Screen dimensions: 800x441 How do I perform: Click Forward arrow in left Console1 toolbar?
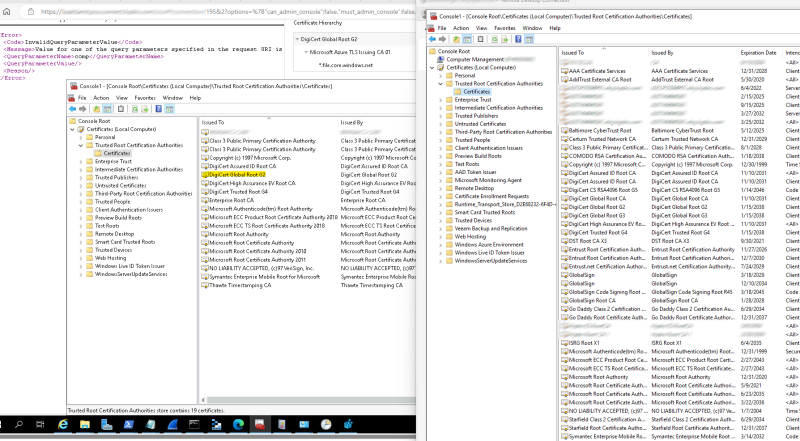[x=83, y=109]
